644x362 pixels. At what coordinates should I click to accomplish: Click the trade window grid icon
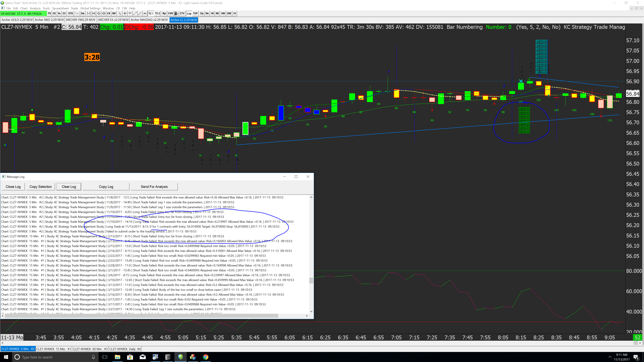(176, 13)
